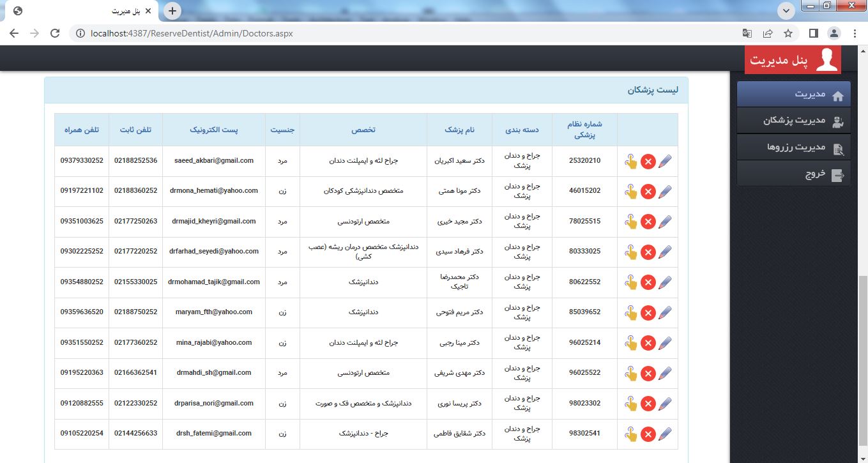
Task: Delete the doctor with number 96025522
Action: pos(648,374)
